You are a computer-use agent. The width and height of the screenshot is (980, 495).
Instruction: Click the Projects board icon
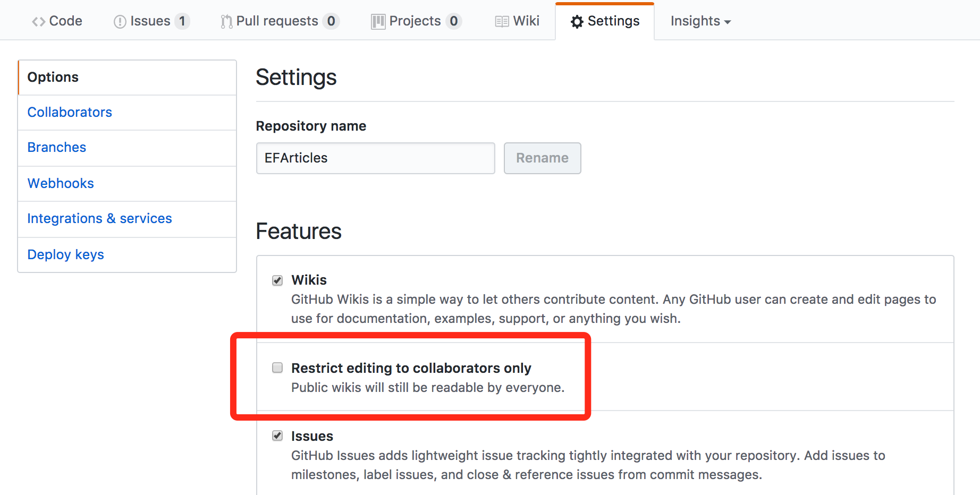tap(378, 21)
